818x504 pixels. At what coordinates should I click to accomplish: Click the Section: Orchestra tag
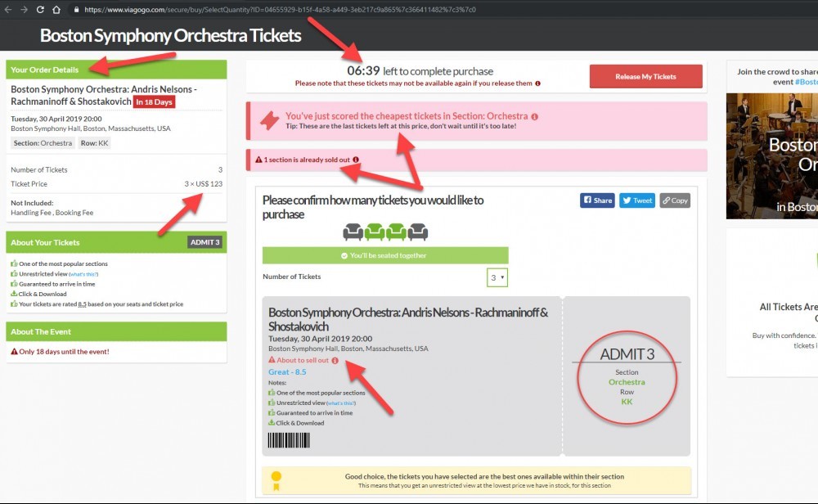(x=43, y=143)
